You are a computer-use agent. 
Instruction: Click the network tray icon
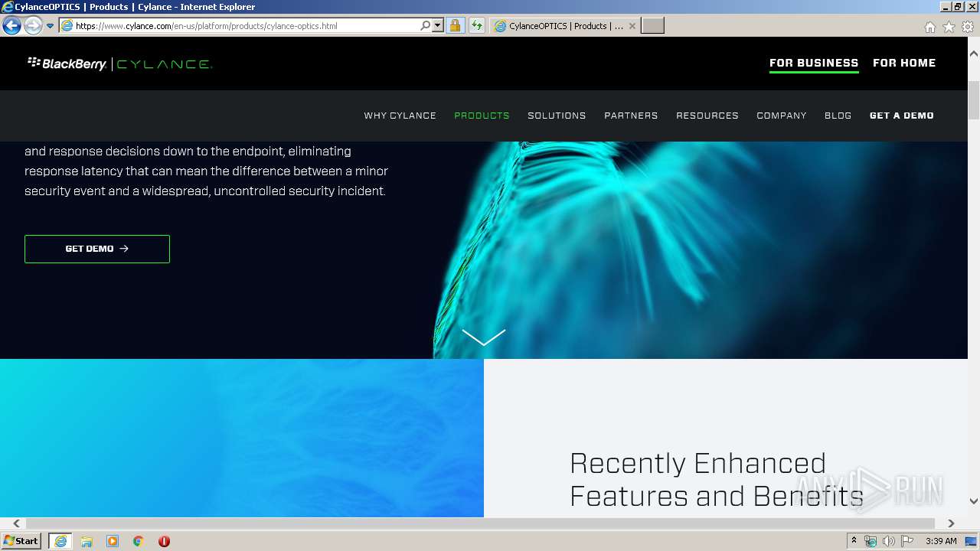(871, 541)
